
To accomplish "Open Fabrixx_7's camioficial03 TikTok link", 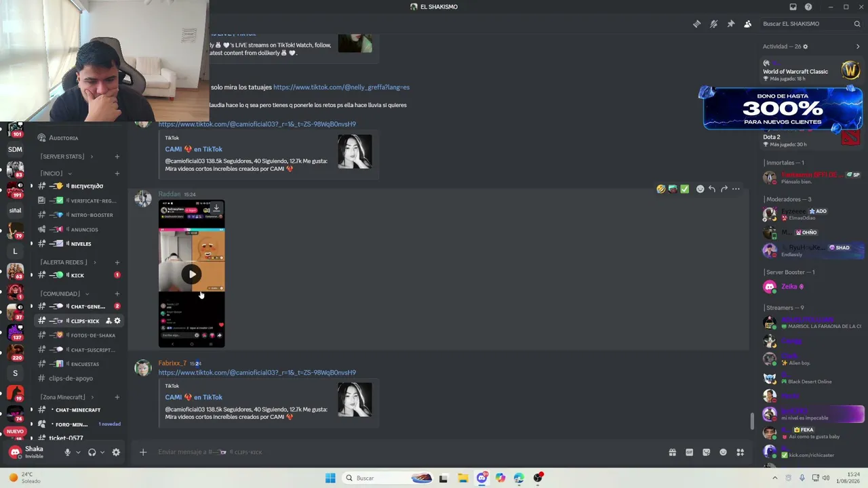I will 257,373.
